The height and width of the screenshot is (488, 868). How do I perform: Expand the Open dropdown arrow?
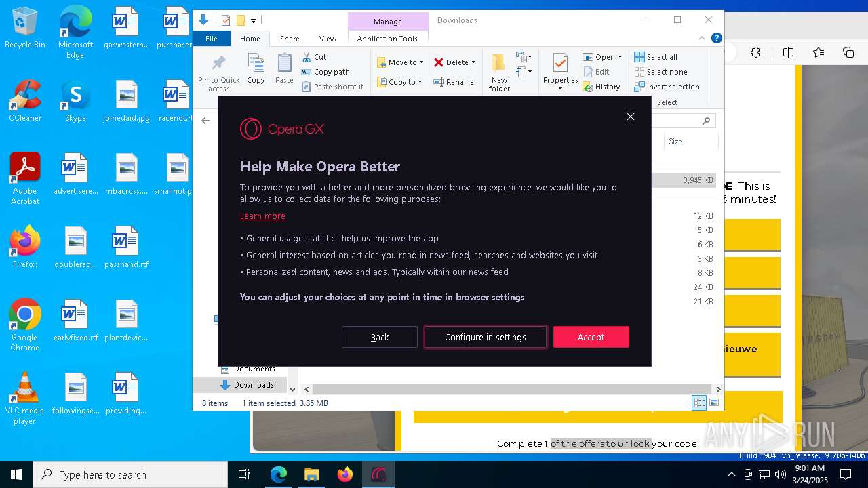[620, 57]
